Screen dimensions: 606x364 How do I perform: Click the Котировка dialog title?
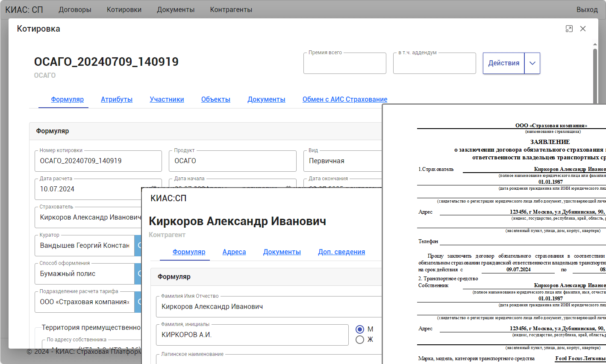click(x=38, y=29)
